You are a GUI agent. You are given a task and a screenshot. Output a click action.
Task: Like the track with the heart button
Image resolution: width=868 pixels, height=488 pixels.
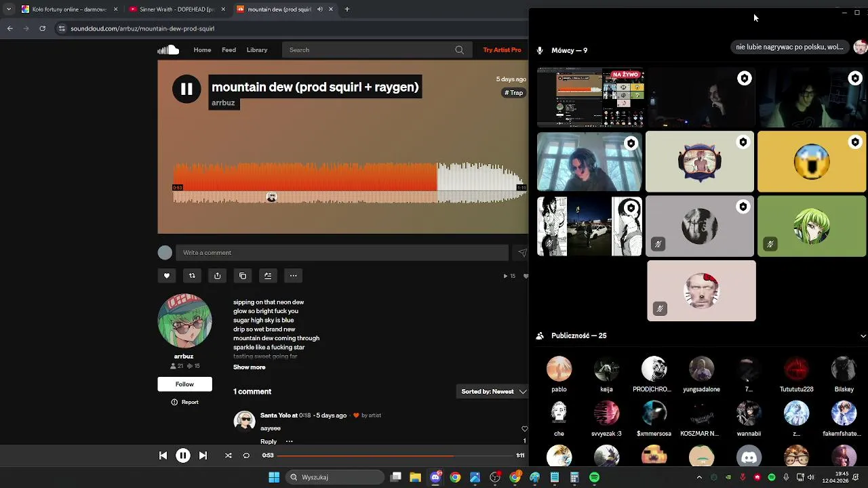point(167,276)
